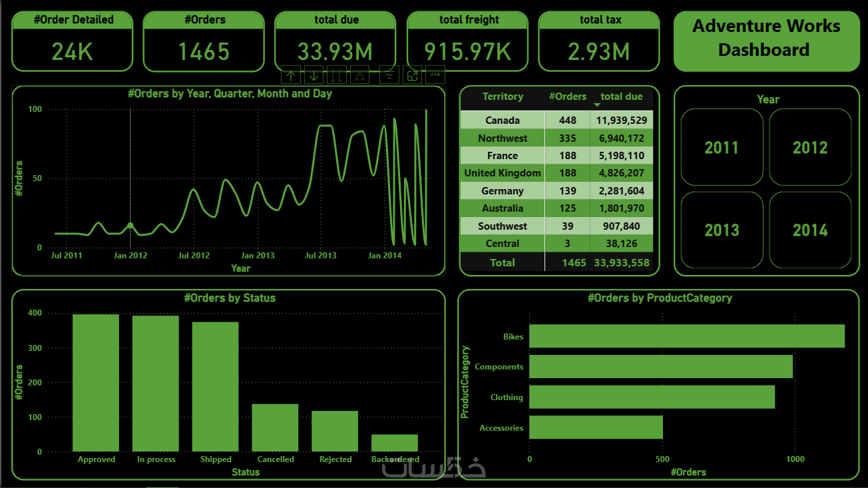This screenshot has height=488, width=868.
Task: Sort table by Territory column header
Action: [503, 97]
